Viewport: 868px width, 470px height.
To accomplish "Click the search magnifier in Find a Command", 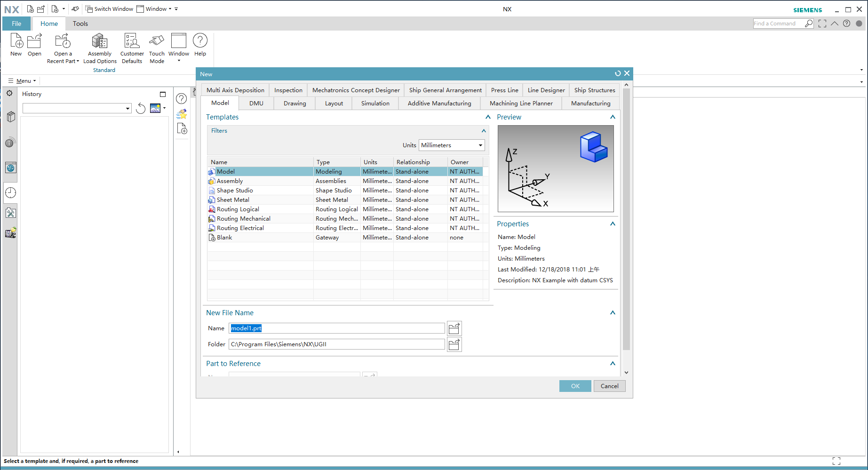I will (809, 24).
